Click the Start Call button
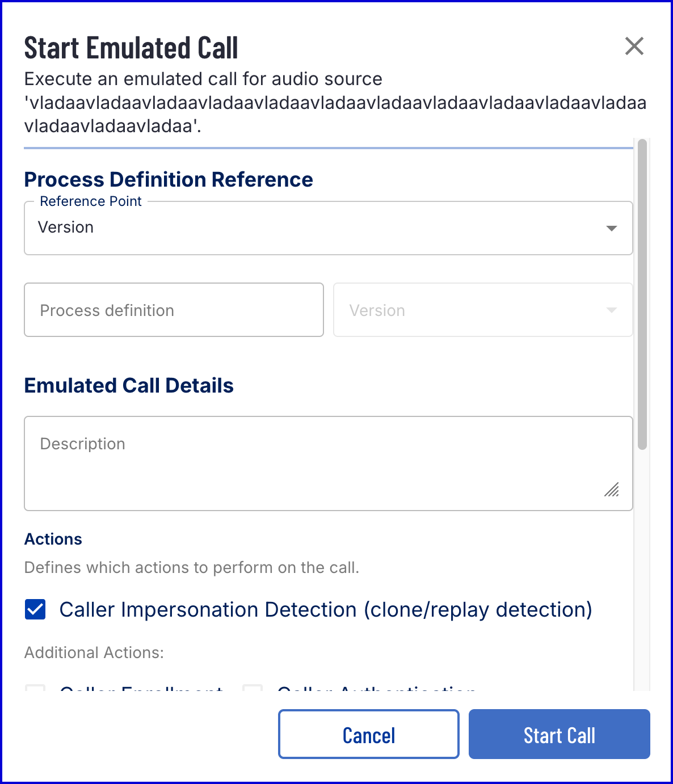 coord(559,734)
